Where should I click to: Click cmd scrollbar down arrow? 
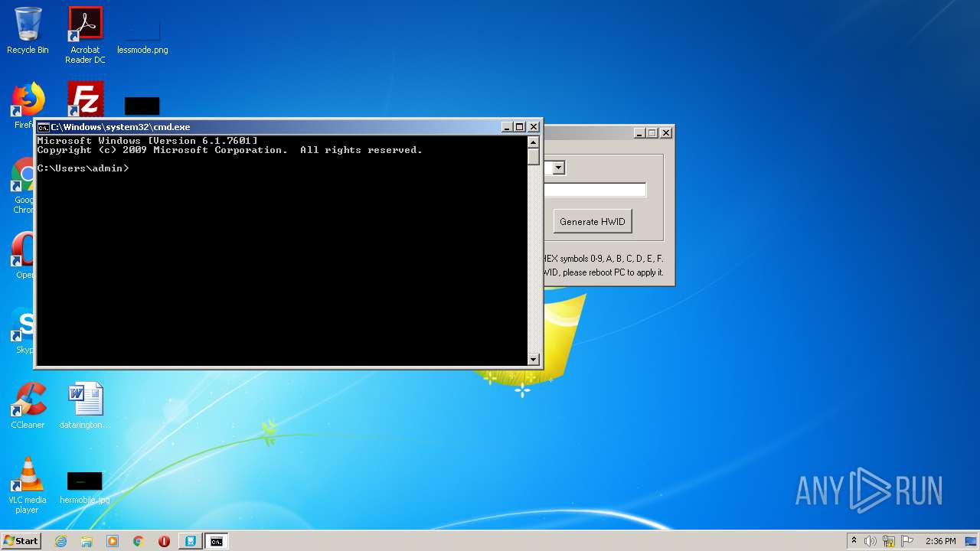[x=534, y=359]
